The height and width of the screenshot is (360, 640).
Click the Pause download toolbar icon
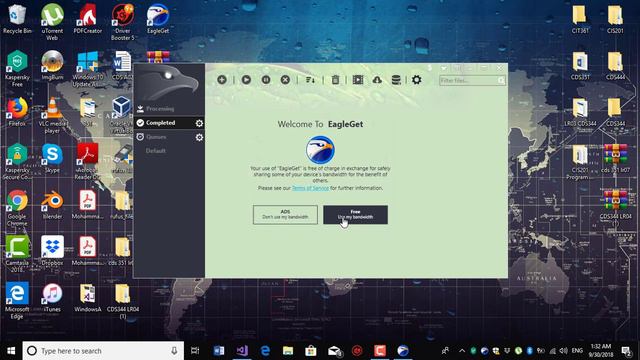point(266,80)
